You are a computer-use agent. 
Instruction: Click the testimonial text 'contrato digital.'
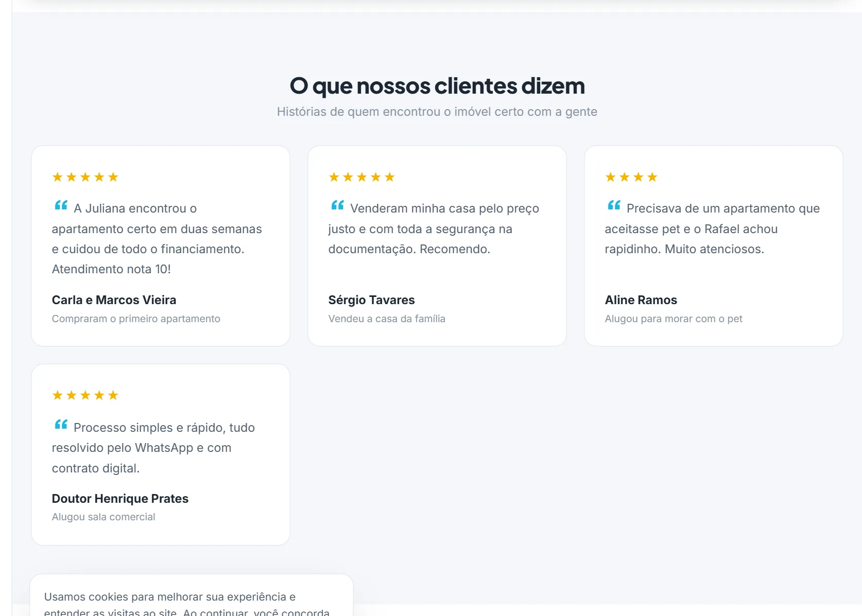point(96,468)
